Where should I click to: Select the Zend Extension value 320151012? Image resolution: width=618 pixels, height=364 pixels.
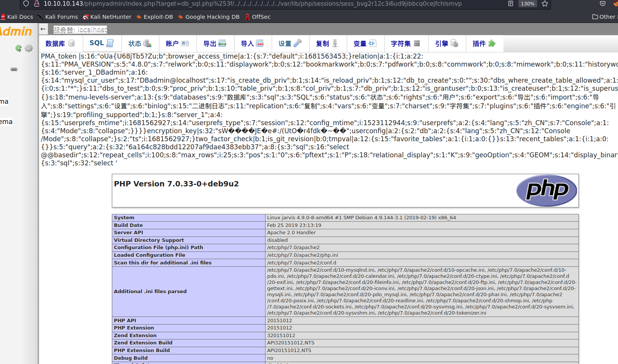281,336
